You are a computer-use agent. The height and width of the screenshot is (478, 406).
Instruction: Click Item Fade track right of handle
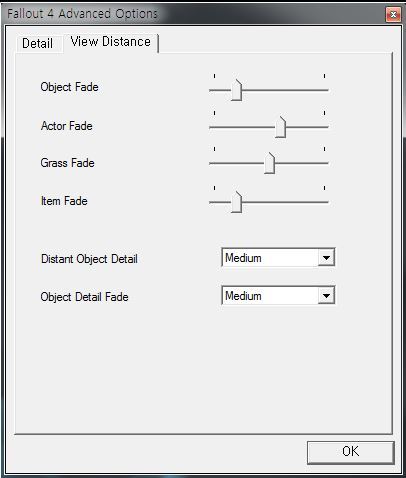(x=285, y=202)
